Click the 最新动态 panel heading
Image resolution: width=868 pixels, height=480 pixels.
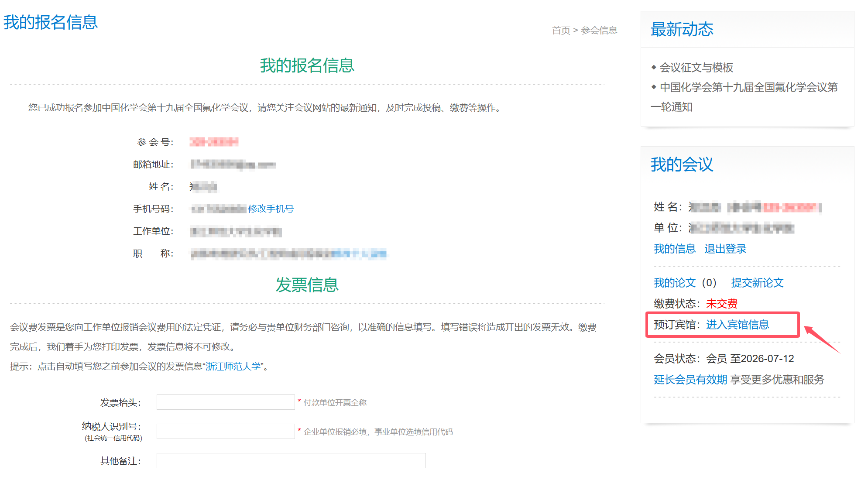coord(682,30)
